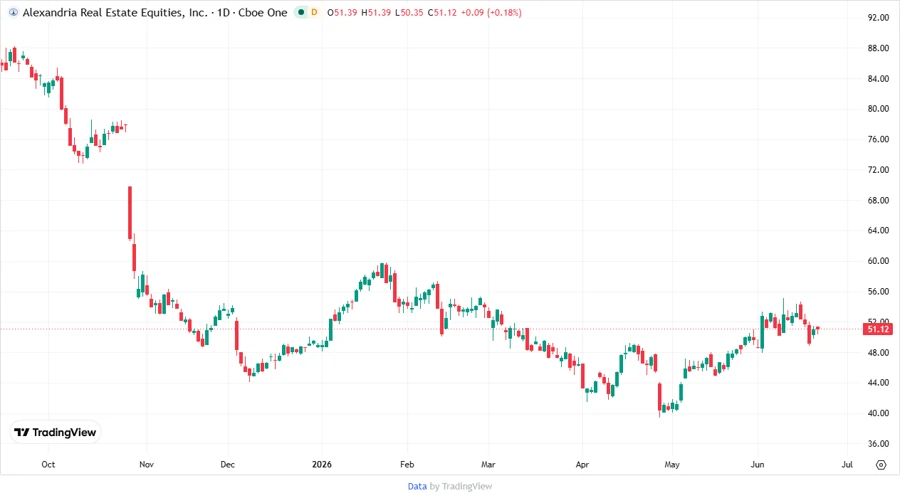
Task: Click the May label on time axis
Action: [672, 464]
